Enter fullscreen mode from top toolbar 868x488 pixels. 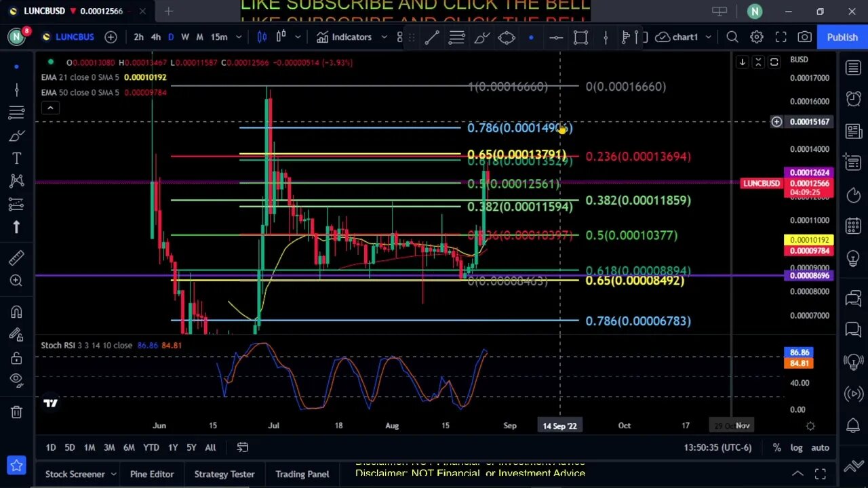pyautogui.click(x=781, y=37)
